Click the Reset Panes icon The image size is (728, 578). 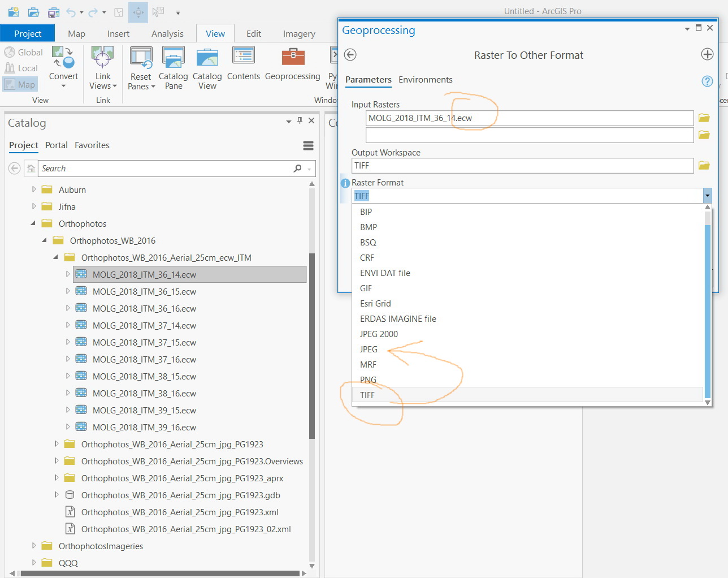(x=141, y=57)
